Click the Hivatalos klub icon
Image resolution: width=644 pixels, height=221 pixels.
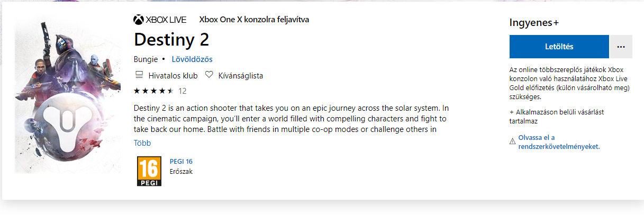click(x=139, y=75)
